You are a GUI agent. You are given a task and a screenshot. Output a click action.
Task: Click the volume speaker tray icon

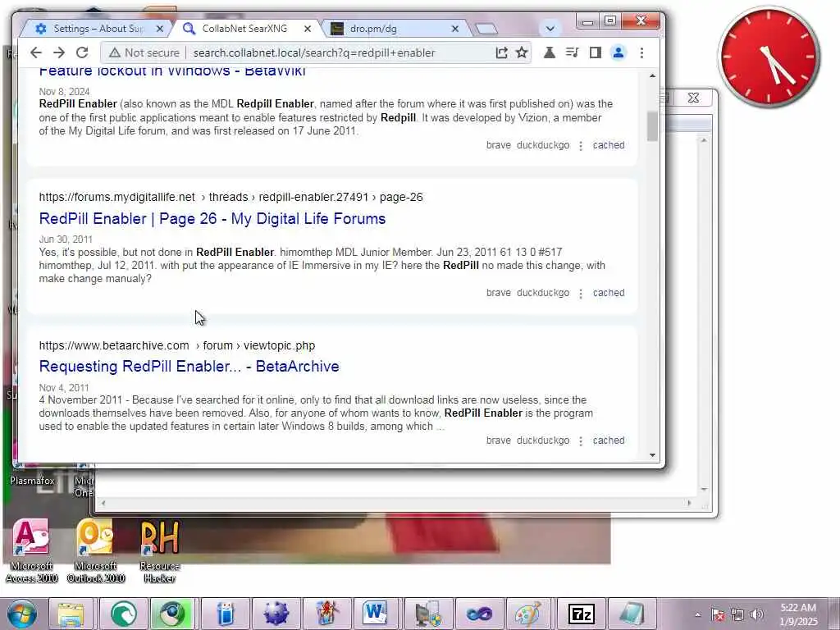[757, 614]
